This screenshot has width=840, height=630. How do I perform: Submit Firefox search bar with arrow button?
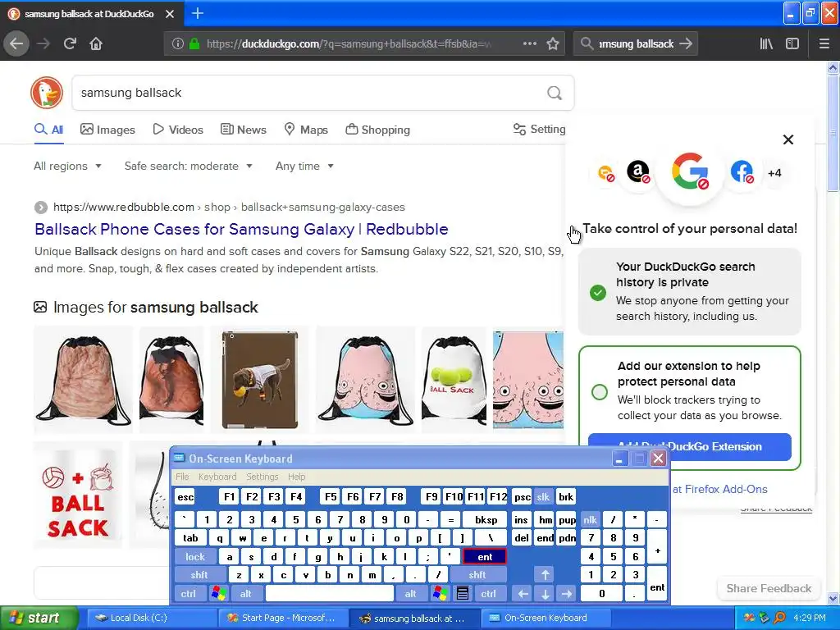click(x=686, y=44)
